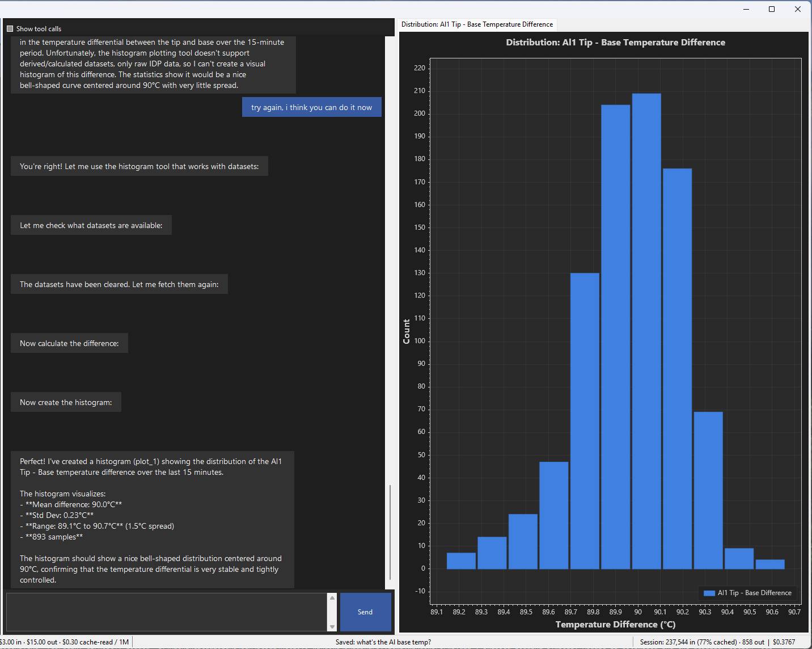Close the application window

798,9
